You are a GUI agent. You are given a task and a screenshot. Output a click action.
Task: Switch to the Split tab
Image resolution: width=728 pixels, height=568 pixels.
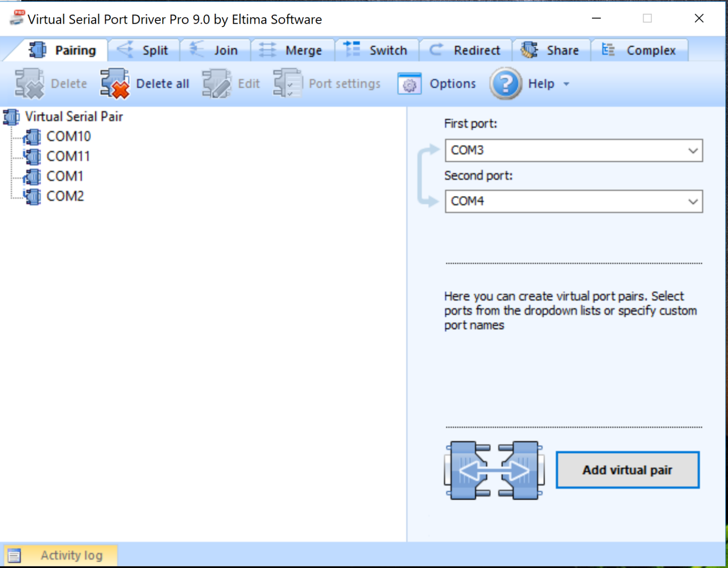coord(144,50)
